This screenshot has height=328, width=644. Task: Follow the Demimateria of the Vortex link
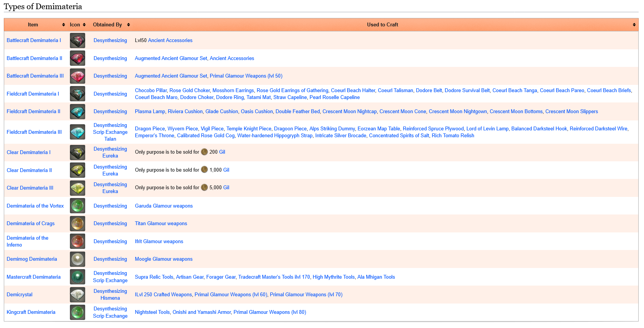pyautogui.click(x=35, y=206)
